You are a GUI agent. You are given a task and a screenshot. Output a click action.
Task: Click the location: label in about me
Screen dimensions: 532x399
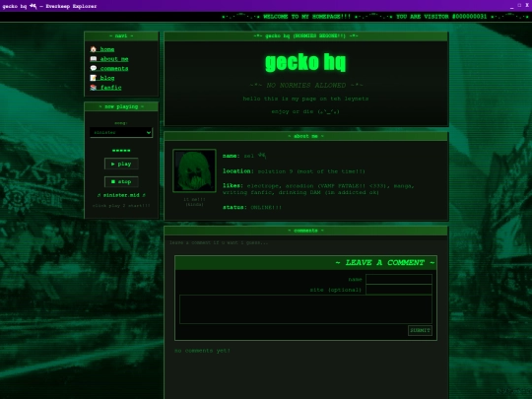238,171
